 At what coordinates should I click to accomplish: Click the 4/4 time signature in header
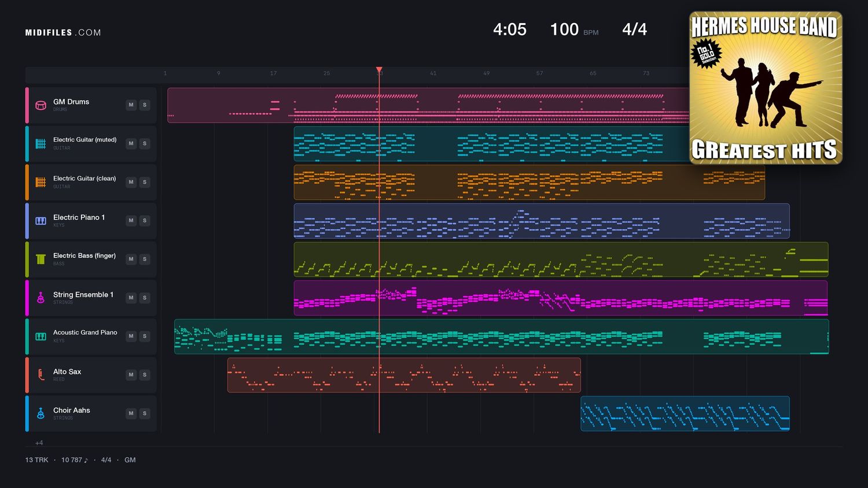tap(634, 29)
